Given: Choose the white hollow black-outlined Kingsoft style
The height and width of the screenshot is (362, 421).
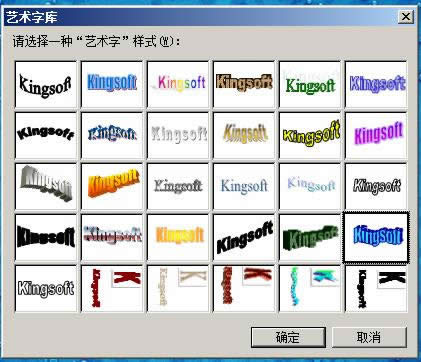Looking at the screenshot, I should [x=46, y=289].
